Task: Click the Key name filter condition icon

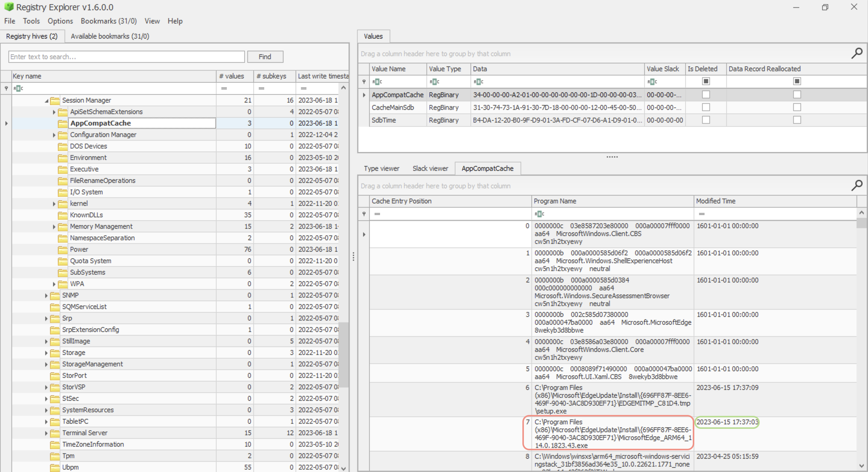Action: [18, 88]
